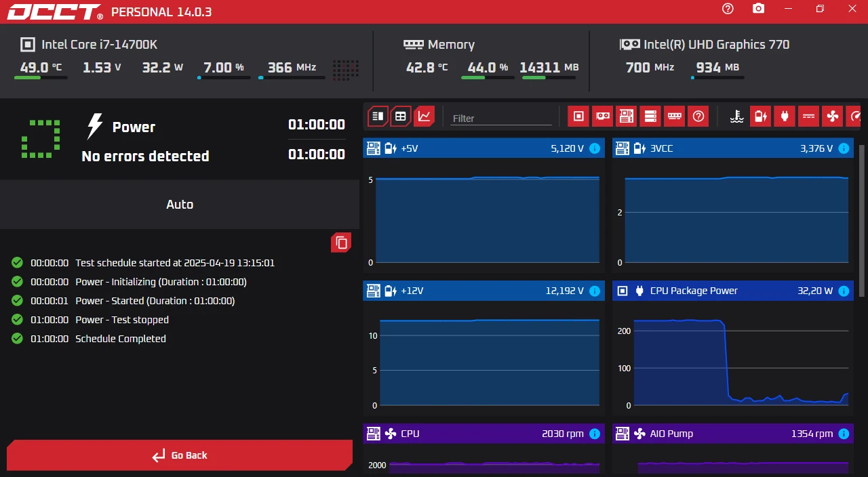This screenshot has height=477, width=868.
Task: Click the Intel Core i7-14700K label
Action: coord(100,45)
